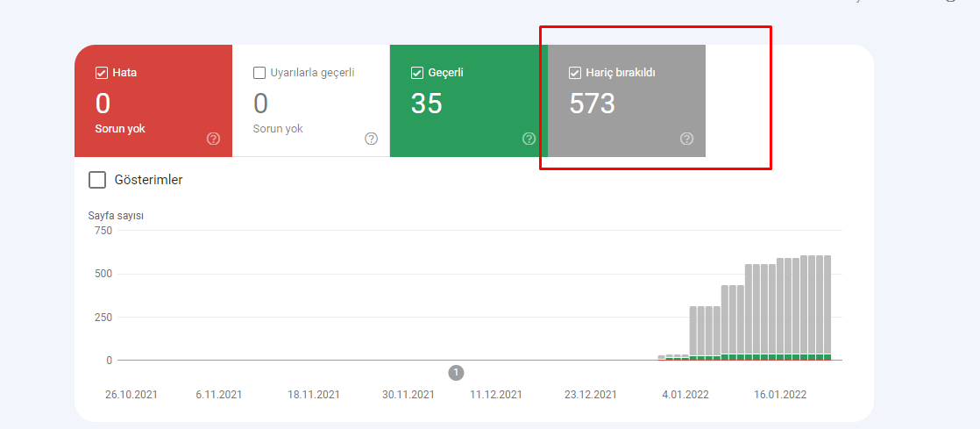Click the 11.12.2021 date label
Viewport: 980px width, 429px height.
[496, 395]
